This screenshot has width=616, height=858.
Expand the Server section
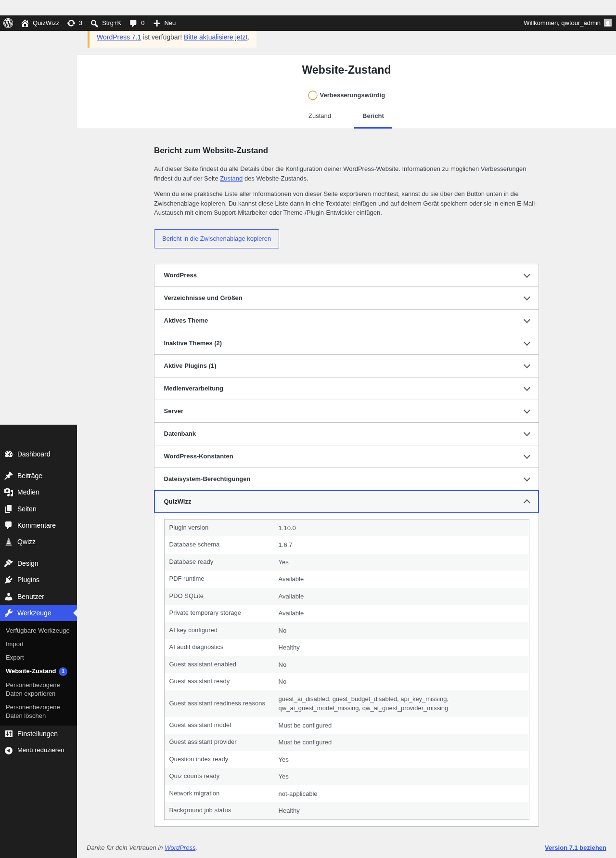coord(346,411)
